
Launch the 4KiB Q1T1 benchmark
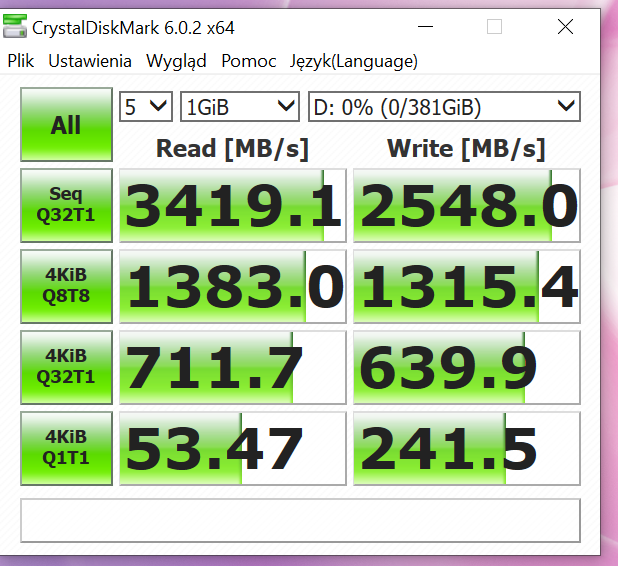[x=66, y=448]
